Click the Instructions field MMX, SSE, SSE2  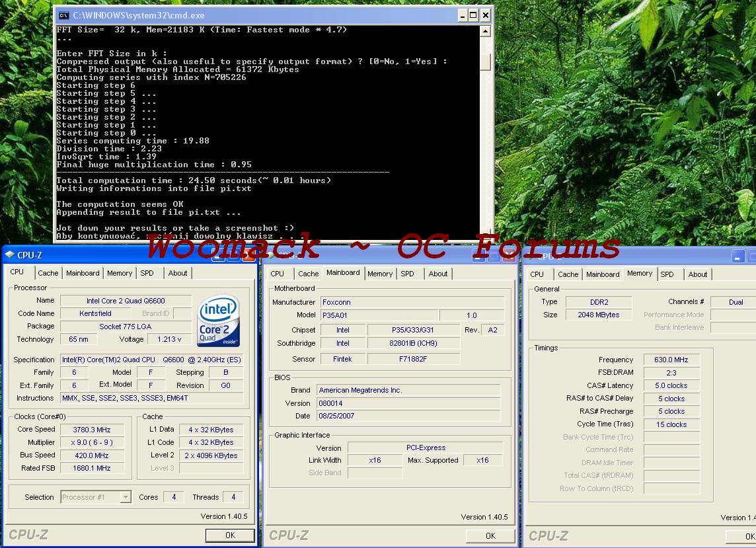coord(151,398)
